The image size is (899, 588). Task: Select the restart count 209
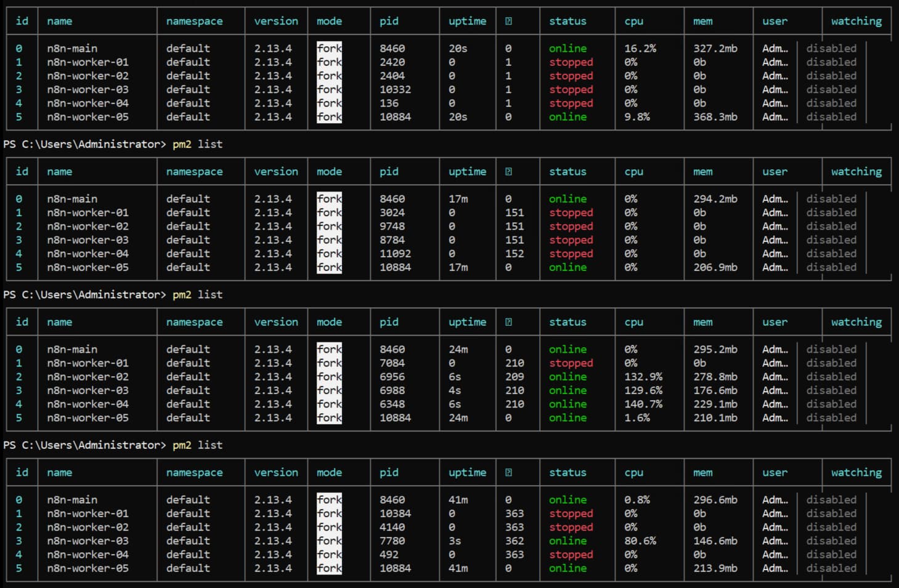515,377
